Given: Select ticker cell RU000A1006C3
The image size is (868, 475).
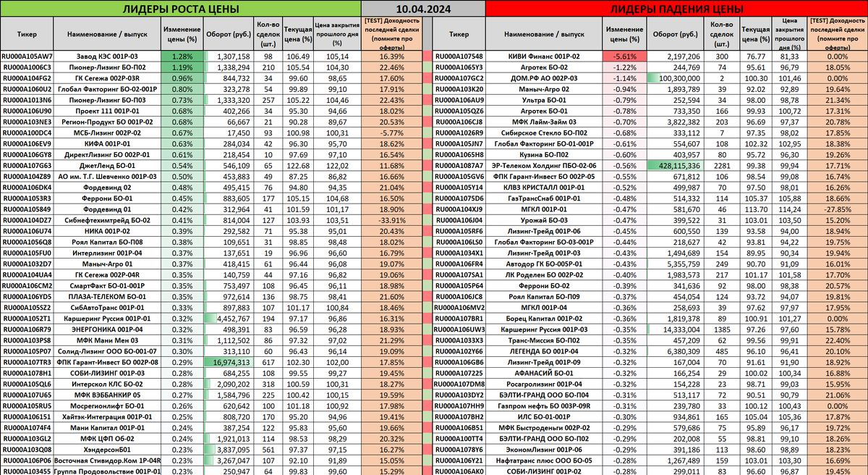Looking at the screenshot, I should point(27,67).
